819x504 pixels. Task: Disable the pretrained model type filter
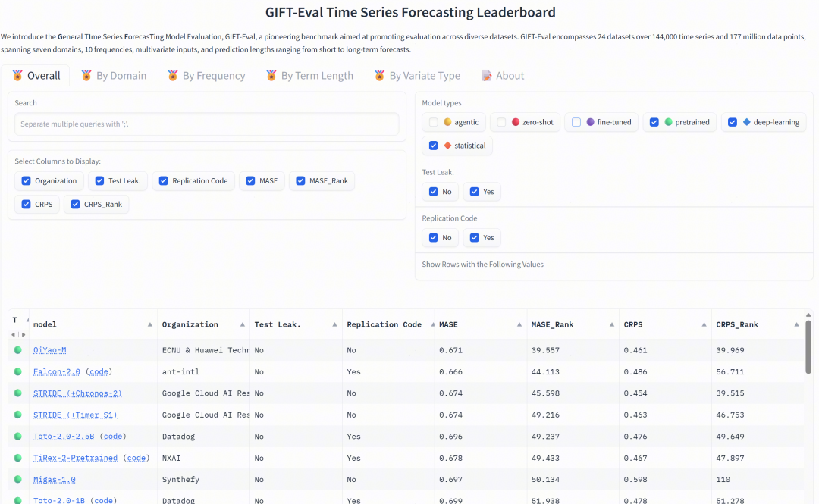click(654, 122)
